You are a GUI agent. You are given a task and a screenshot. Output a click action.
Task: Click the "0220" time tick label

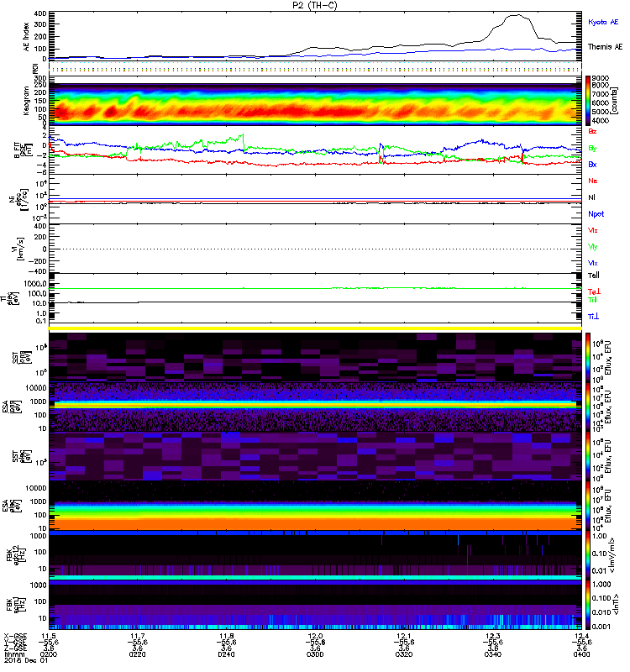pos(137,654)
